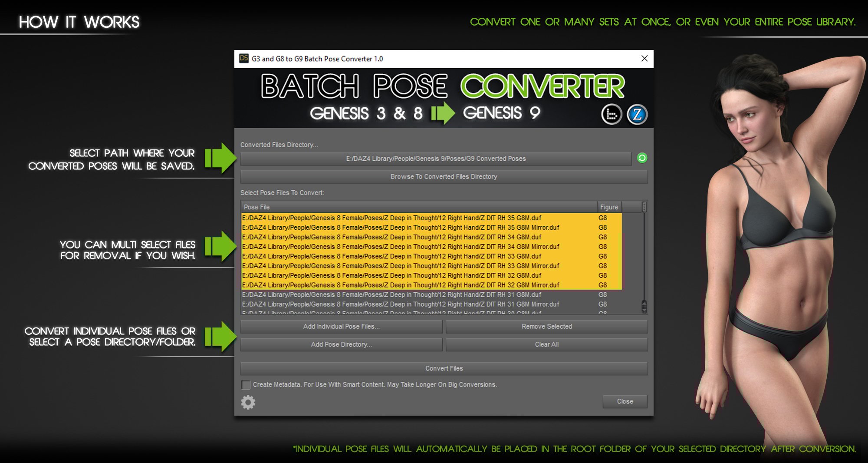Click the round Z vendor logo
This screenshot has height=463, width=868.
pyautogui.click(x=637, y=115)
